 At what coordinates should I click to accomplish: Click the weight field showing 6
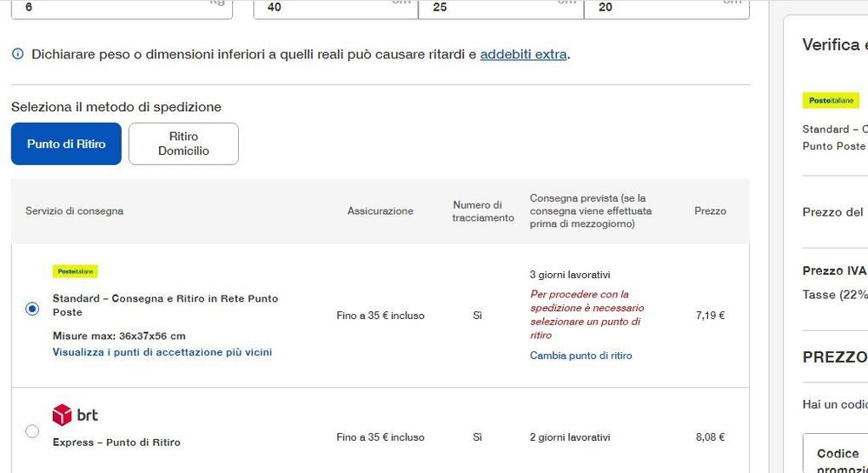click(x=122, y=8)
